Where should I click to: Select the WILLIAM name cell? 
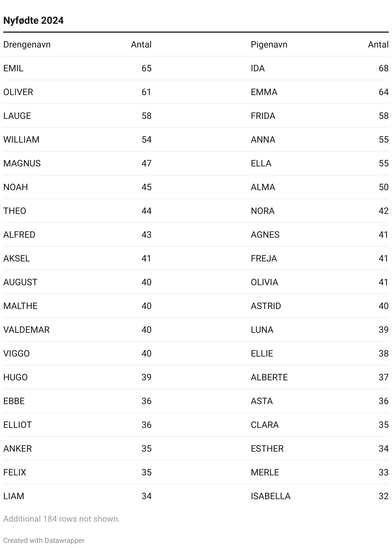click(22, 139)
